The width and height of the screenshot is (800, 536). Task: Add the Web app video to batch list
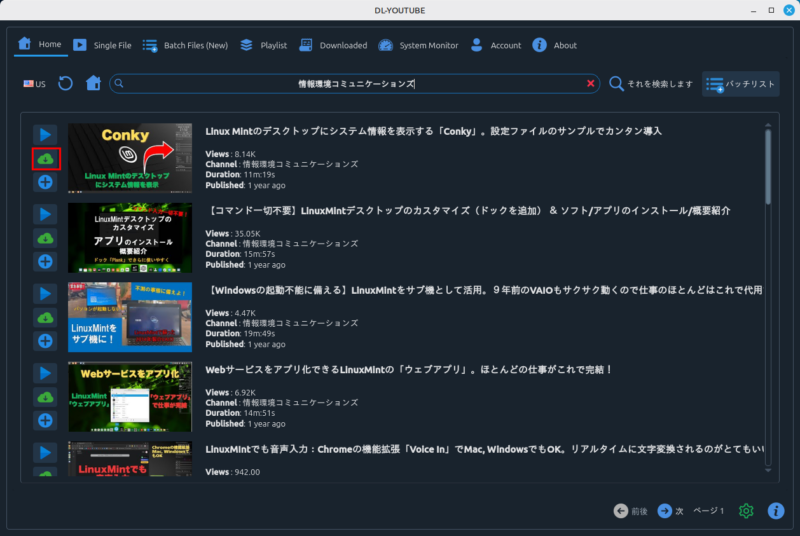[46, 421]
